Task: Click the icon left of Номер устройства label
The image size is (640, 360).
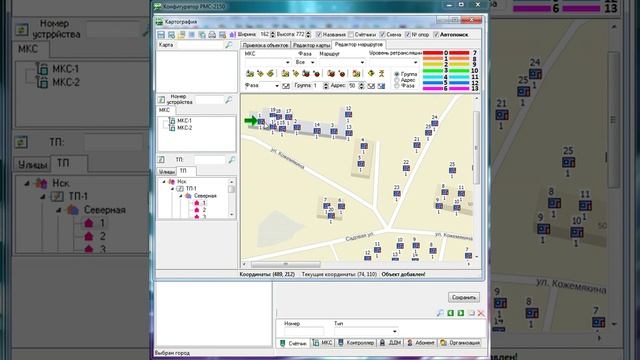Action: [x=161, y=100]
